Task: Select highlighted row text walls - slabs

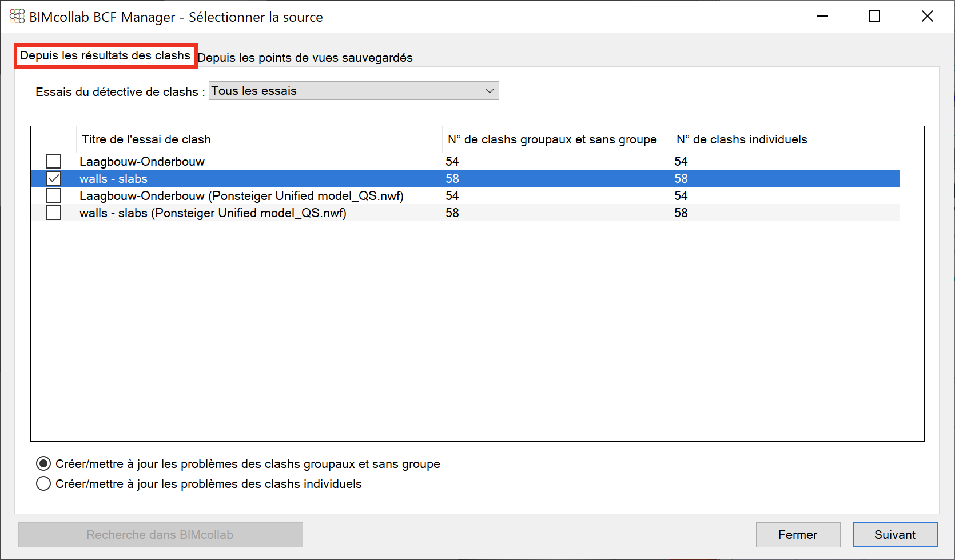Action: tap(113, 178)
